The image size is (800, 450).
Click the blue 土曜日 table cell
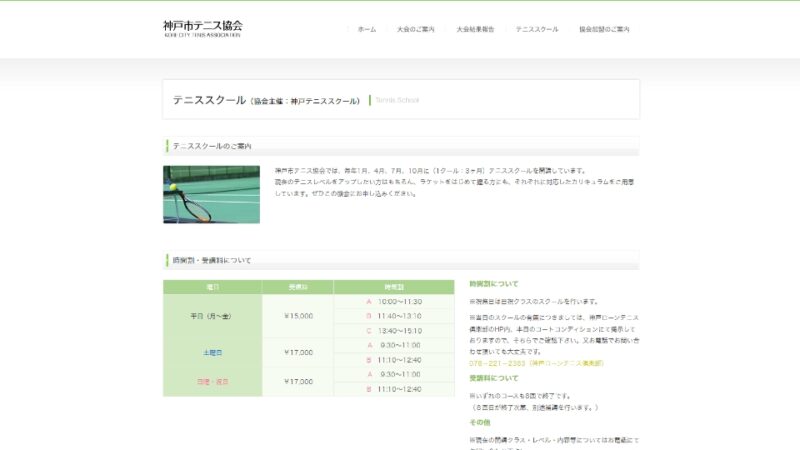click(x=212, y=353)
